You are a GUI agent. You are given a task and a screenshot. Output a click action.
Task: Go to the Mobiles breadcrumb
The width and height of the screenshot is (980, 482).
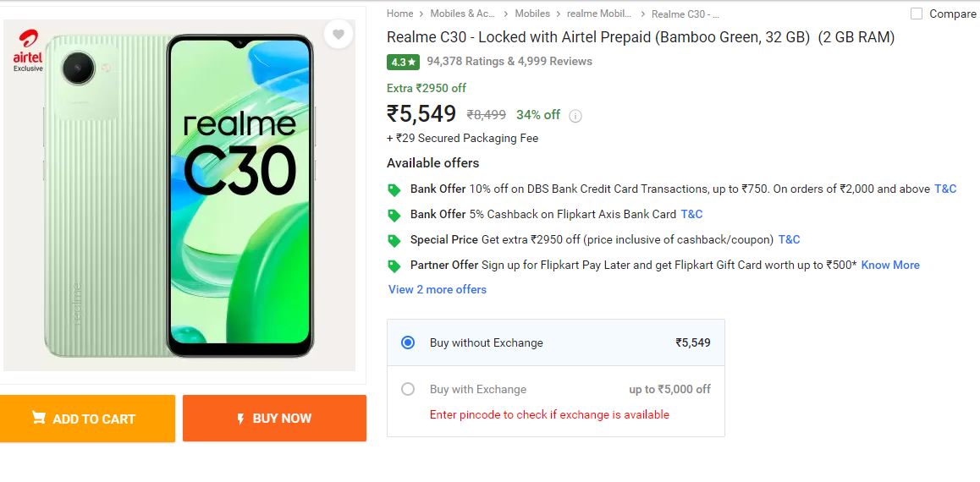[532, 14]
